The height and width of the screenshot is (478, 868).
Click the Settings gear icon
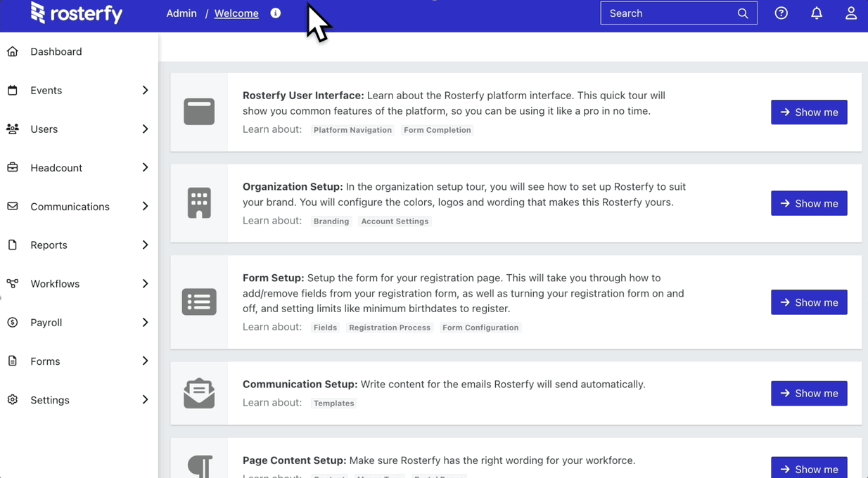(13, 399)
